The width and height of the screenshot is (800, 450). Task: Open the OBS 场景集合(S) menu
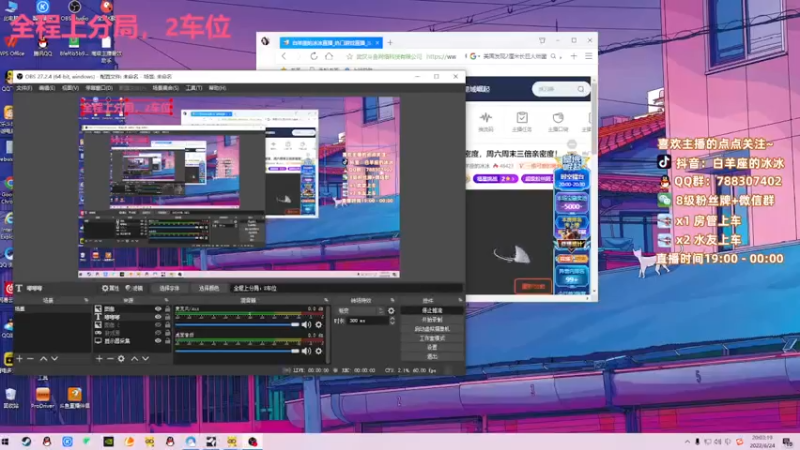click(165, 88)
